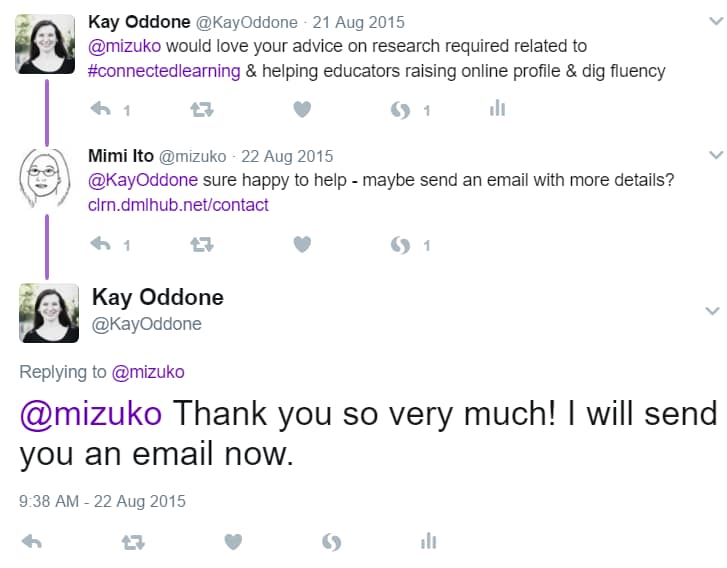The width and height of the screenshot is (727, 568).
Task: Click the swirl share icon on first tweet
Action: [x=400, y=110]
